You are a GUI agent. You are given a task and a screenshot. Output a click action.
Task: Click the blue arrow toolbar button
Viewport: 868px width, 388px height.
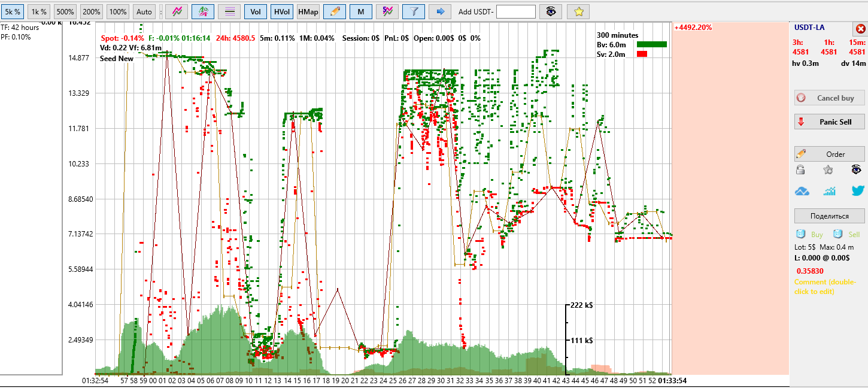tap(440, 11)
